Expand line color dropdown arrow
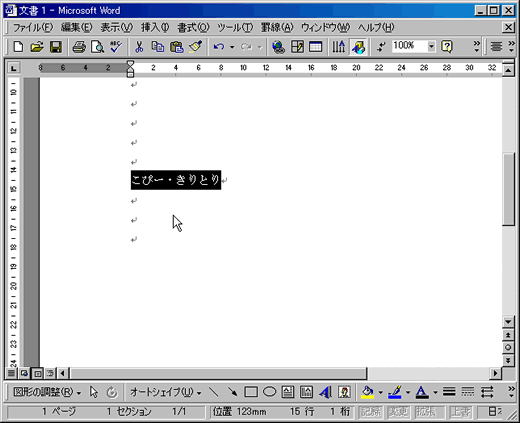Screen dimensions: 520x423 [408, 392]
